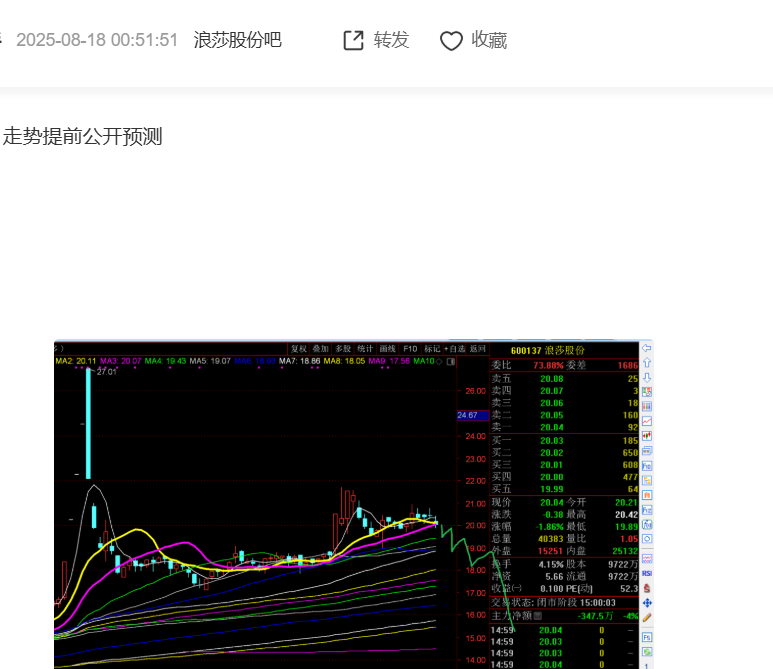Click the 现价 20.04 current price

coord(551,502)
